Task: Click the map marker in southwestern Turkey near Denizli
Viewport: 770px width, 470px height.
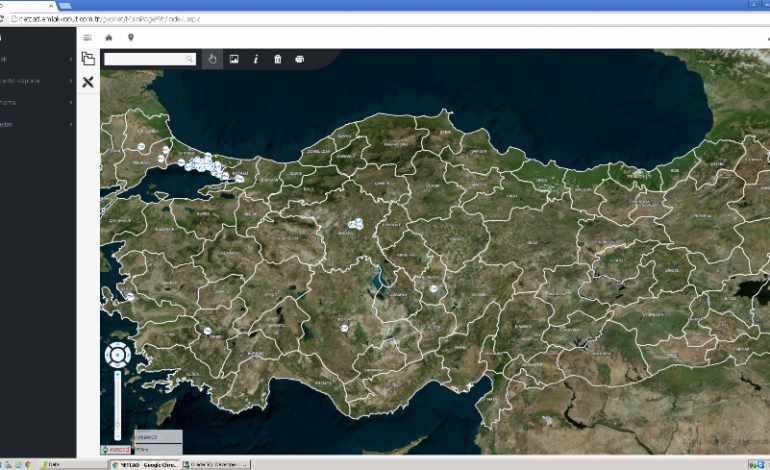Action: (x=207, y=331)
